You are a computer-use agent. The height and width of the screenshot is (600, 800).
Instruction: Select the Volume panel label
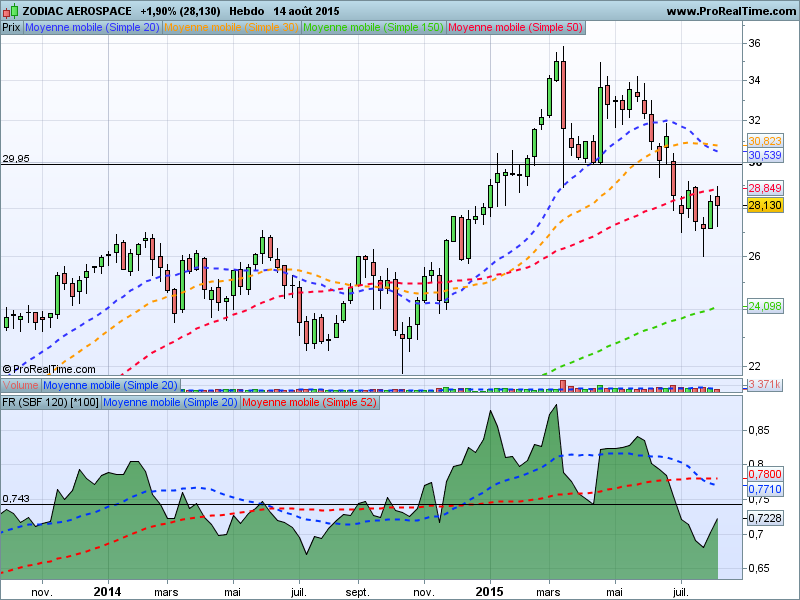pyautogui.click(x=21, y=385)
